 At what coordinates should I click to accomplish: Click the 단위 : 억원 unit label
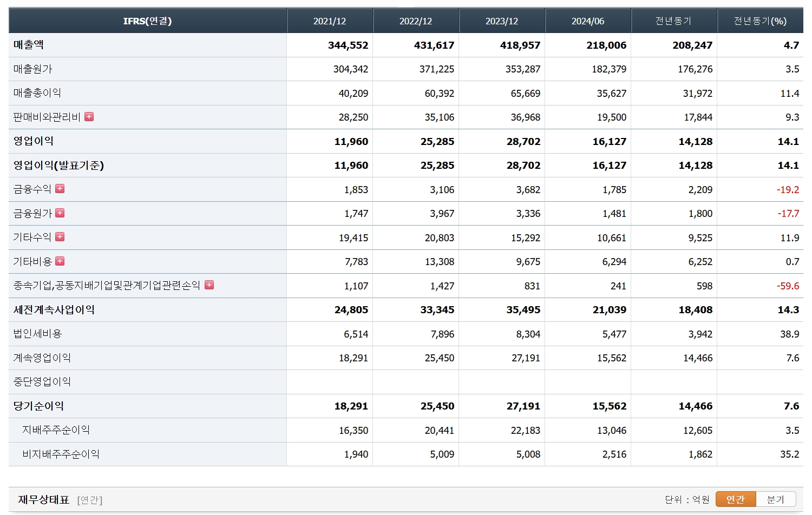click(x=687, y=499)
